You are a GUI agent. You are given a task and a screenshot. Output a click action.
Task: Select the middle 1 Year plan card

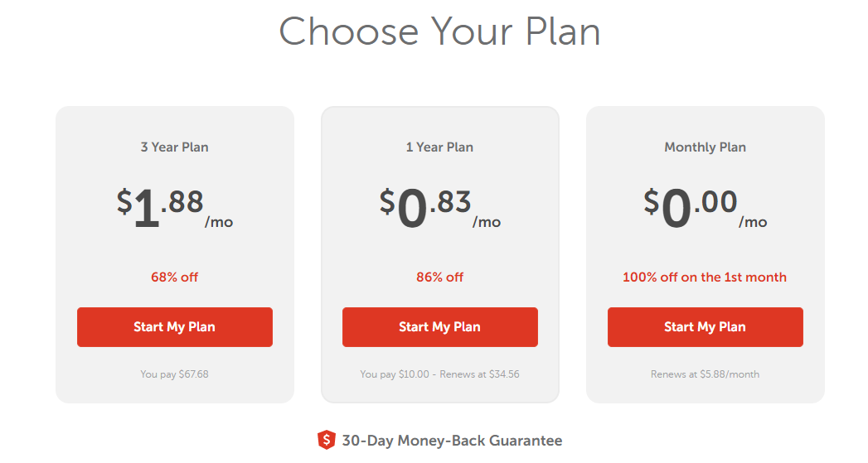pos(439,254)
